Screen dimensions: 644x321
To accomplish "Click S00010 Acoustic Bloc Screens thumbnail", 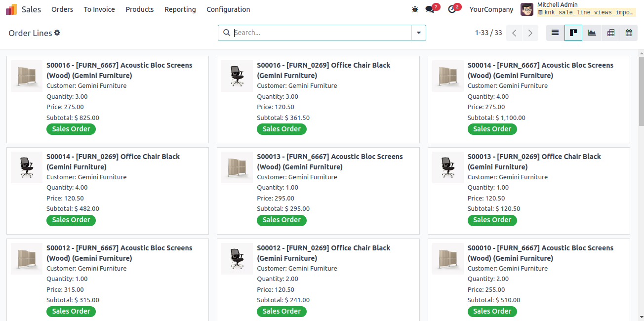I will [x=448, y=259].
